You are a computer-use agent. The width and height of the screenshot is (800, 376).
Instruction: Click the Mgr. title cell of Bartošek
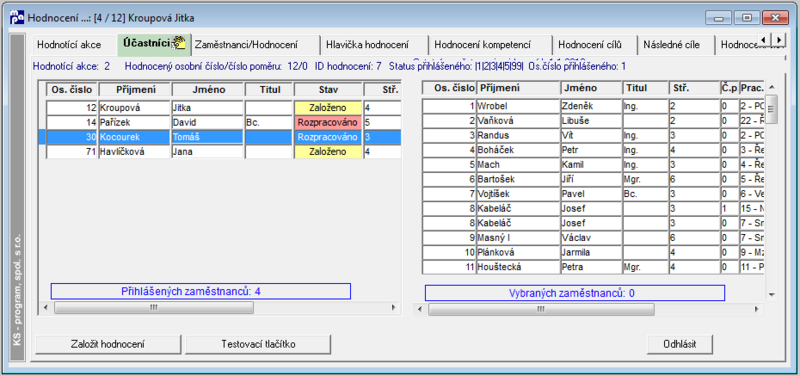pos(645,180)
